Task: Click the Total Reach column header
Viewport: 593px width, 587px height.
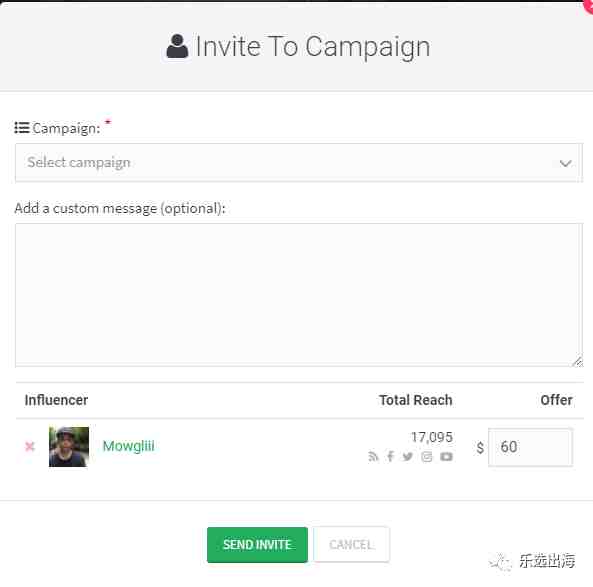Action: pyautogui.click(x=416, y=400)
